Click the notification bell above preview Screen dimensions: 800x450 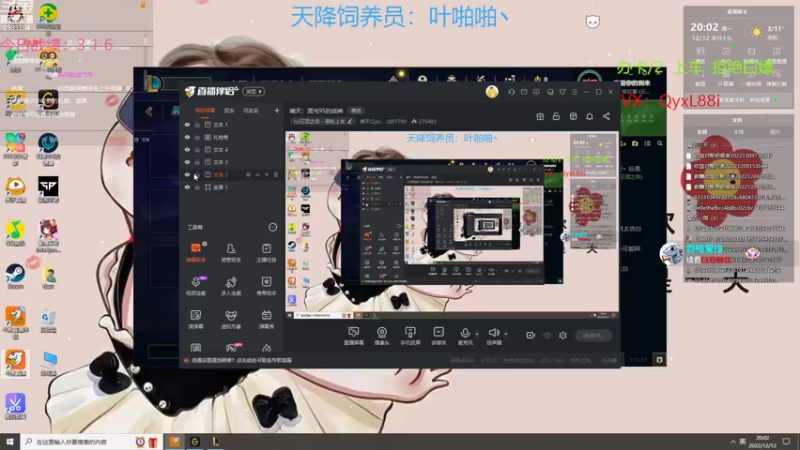tap(589, 116)
